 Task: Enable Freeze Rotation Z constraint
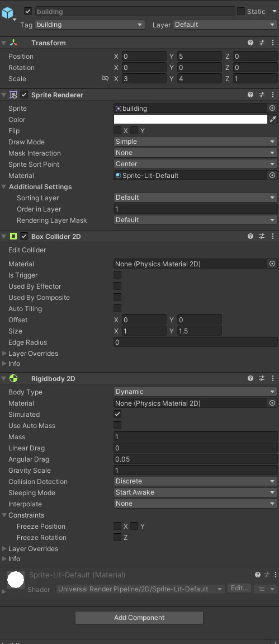pyautogui.click(x=117, y=537)
